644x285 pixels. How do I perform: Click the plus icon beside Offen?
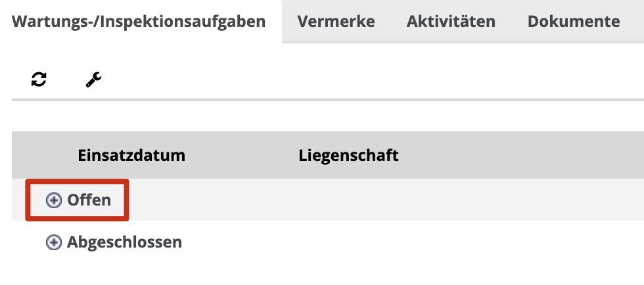(x=53, y=200)
